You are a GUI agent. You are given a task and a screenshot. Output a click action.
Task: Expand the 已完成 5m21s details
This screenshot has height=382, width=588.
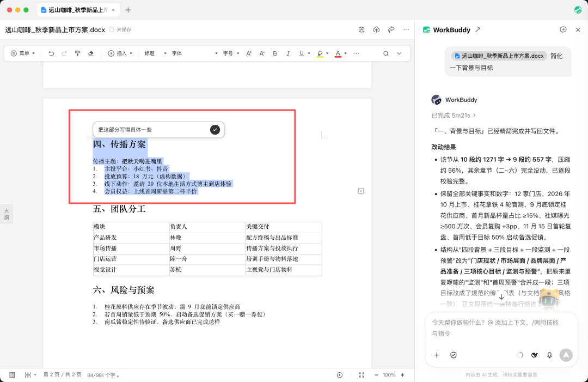tap(454, 115)
